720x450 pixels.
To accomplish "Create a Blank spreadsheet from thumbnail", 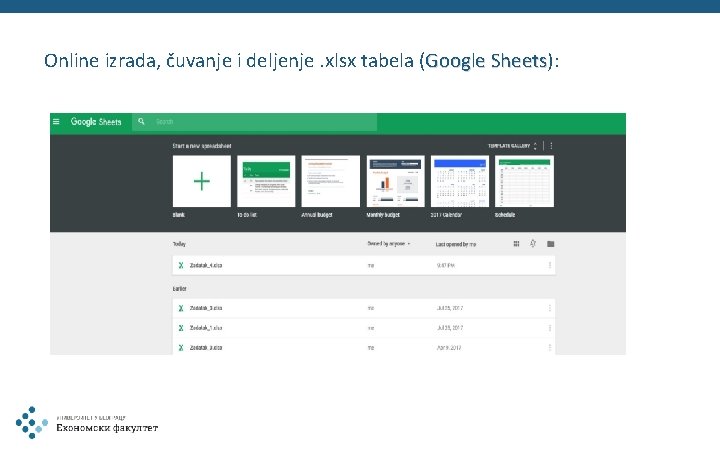I will coord(202,181).
